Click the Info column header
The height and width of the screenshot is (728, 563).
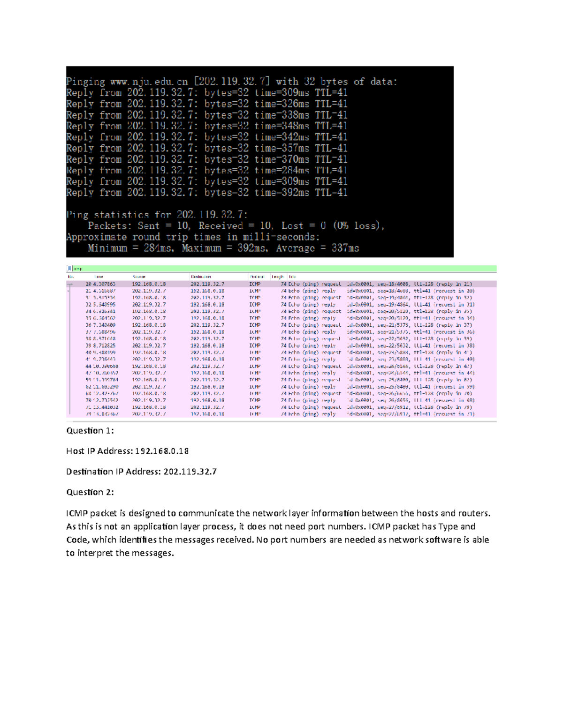click(293, 277)
